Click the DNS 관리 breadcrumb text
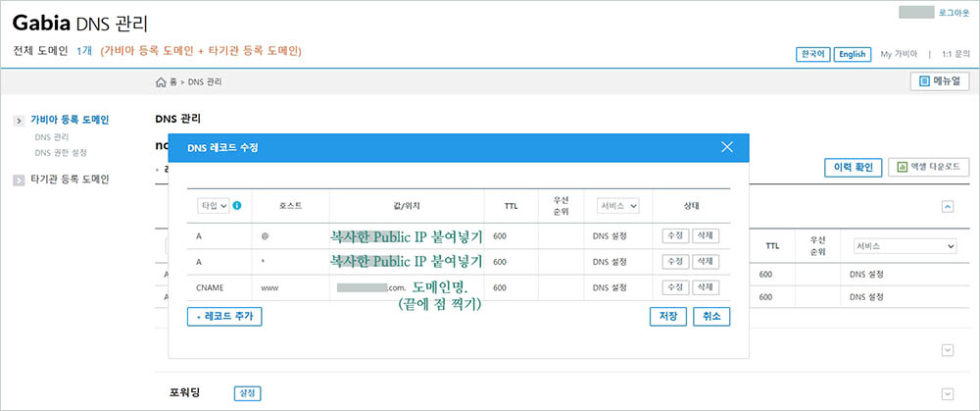This screenshot has height=411, width=980. pos(205,82)
